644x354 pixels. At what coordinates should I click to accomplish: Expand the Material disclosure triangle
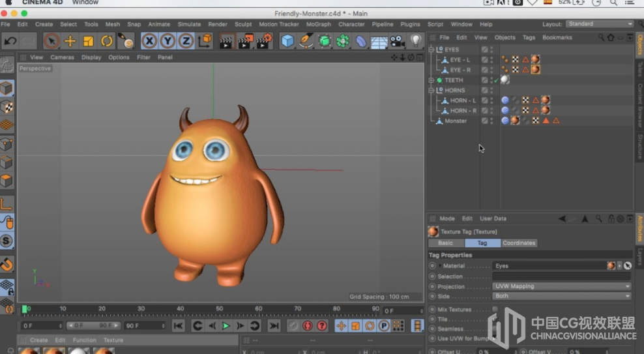pos(440,266)
